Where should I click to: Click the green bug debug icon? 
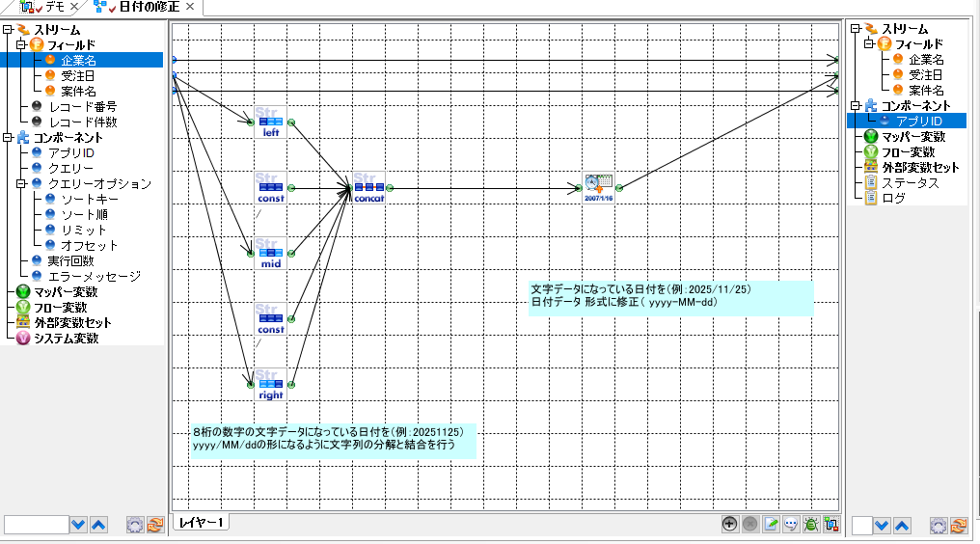coord(811,524)
